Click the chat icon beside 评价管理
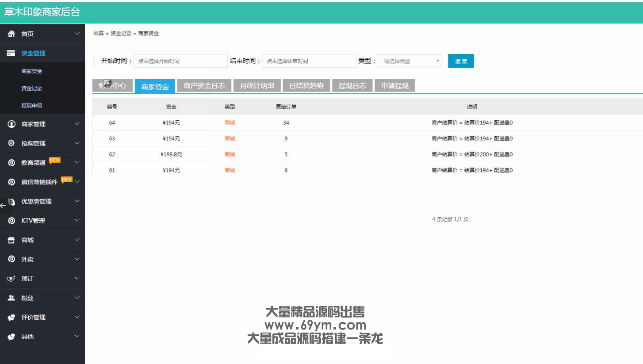 click(x=11, y=318)
